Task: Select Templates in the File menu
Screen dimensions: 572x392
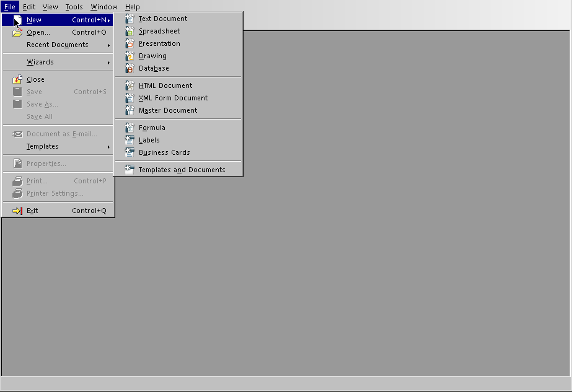Action: (58, 147)
